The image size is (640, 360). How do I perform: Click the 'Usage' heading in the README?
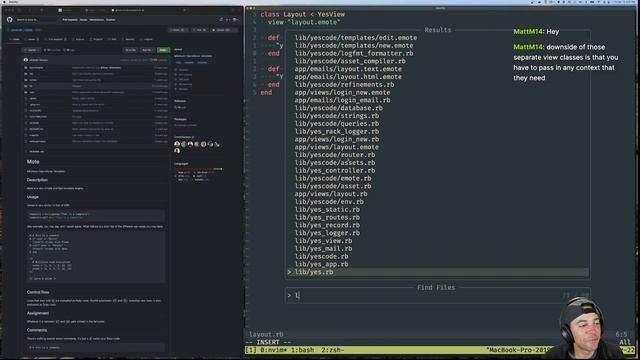(x=33, y=197)
